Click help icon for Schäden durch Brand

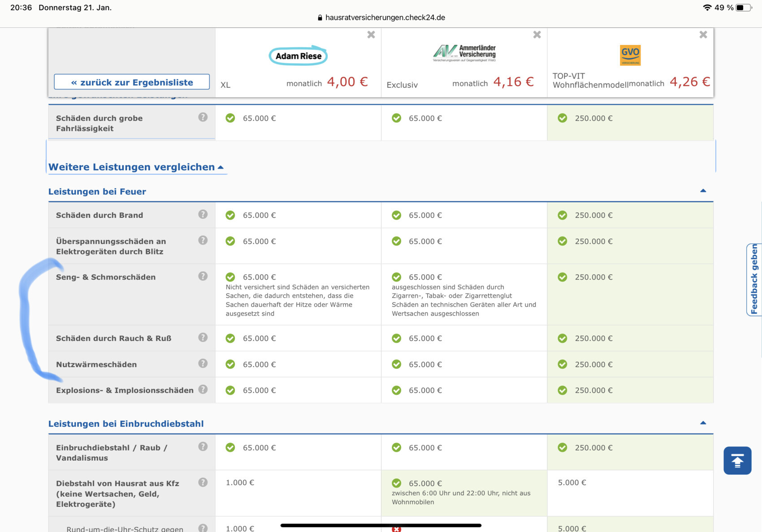click(x=203, y=215)
